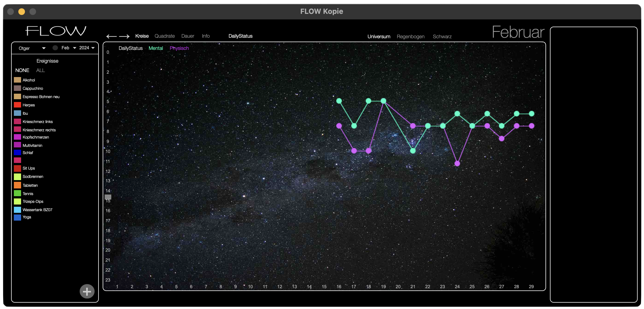
Task: Select the Regenbogen background theme
Action: (x=410, y=37)
